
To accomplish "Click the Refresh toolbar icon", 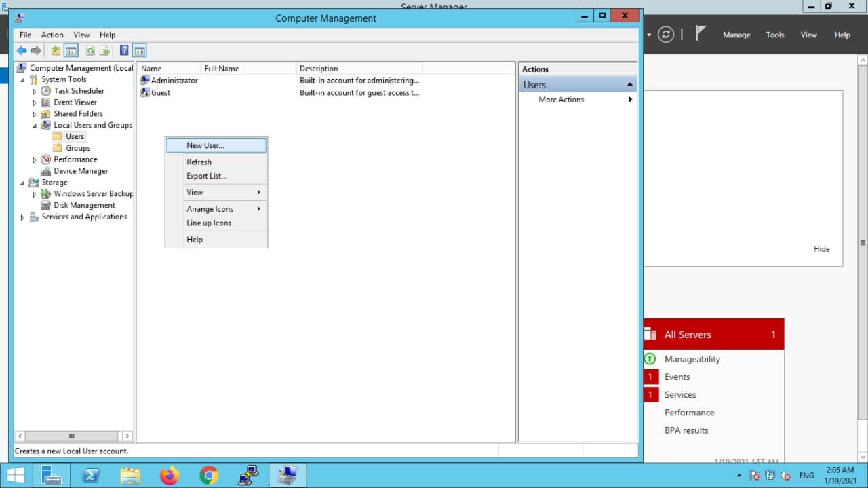I will coord(90,51).
